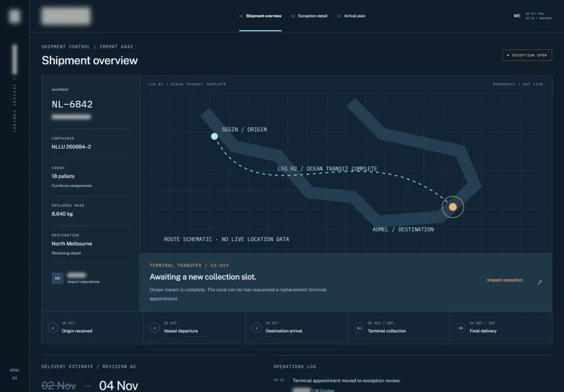The width and height of the screenshot is (564, 392).
Task: Click the blurred logo in top left corner
Action: coord(14,16)
